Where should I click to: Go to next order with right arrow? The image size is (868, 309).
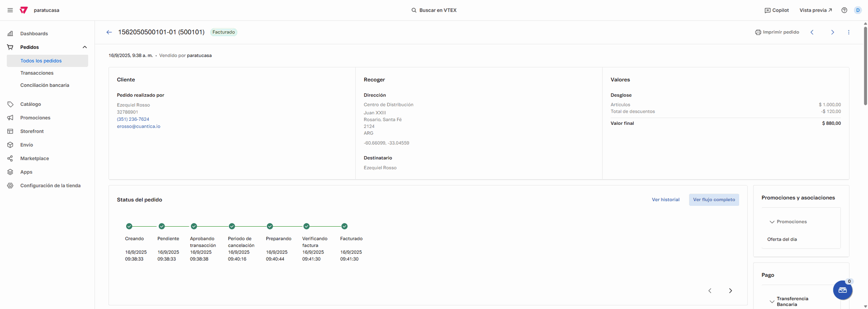[832, 32]
